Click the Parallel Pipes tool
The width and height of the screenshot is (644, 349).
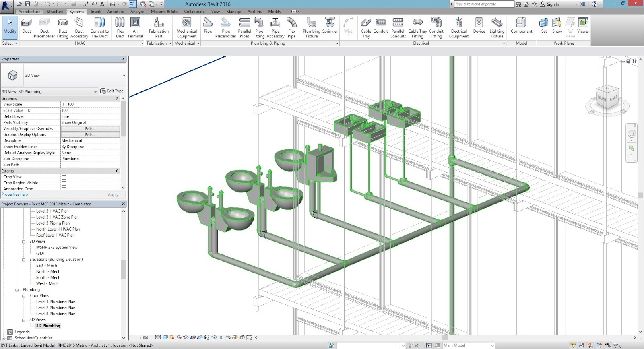pos(244,27)
